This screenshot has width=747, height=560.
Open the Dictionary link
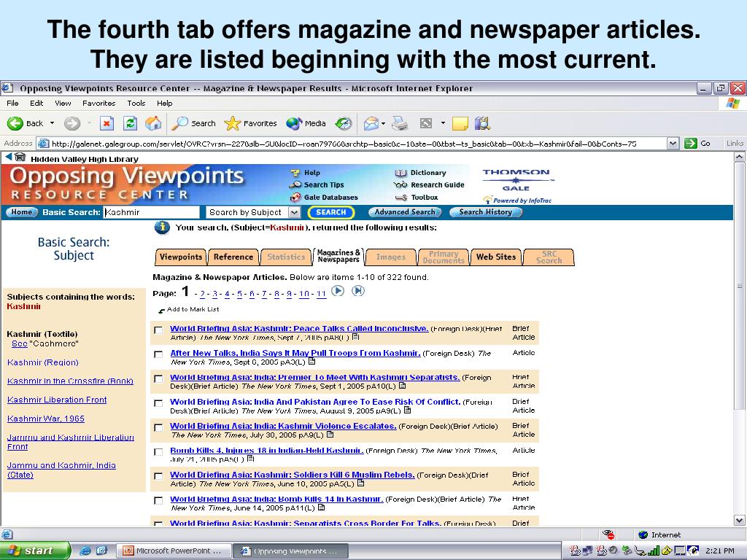(x=427, y=173)
